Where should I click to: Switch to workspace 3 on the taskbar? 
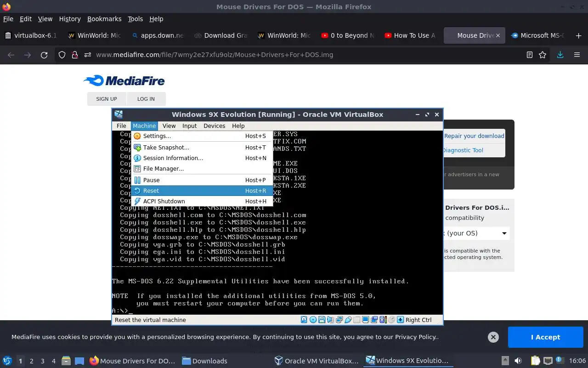43,361
